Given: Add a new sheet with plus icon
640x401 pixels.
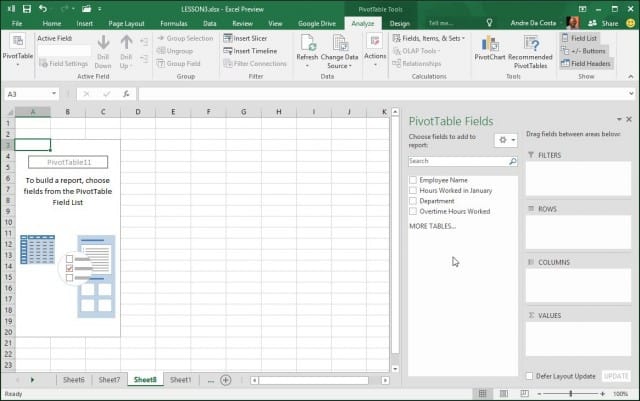Looking at the screenshot, I should (x=226, y=380).
